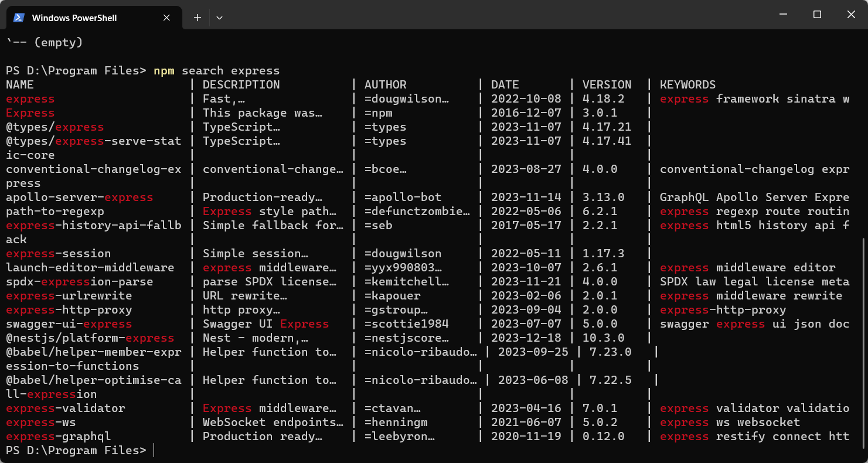868x463 pixels.
Task: Click the '=henningm' author entry
Action: point(396,423)
